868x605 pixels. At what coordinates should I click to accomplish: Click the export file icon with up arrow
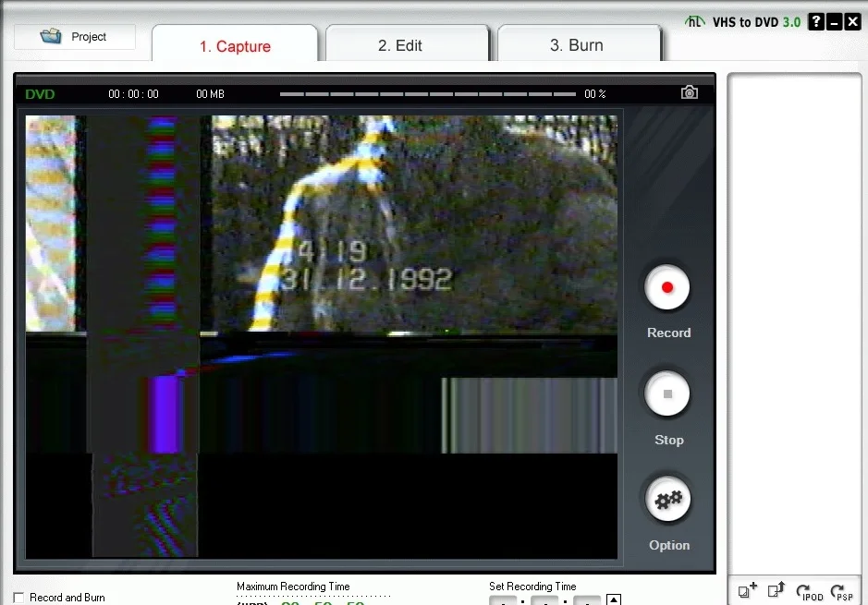(776, 590)
